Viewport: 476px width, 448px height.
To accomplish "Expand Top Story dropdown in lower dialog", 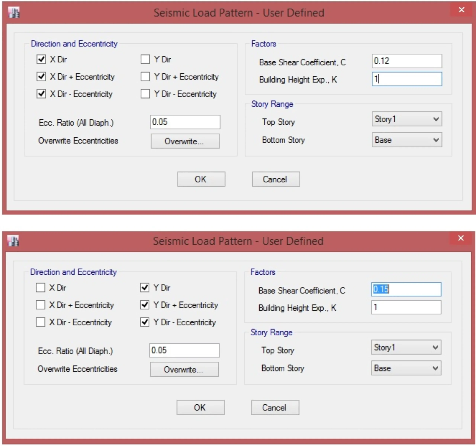I will pos(406,347).
